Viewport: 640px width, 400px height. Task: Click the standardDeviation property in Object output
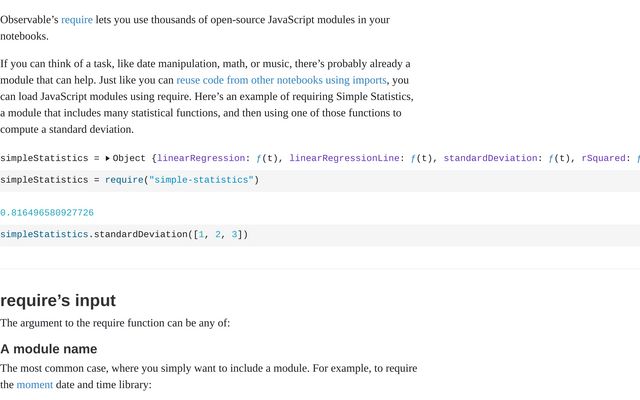[x=490, y=158]
